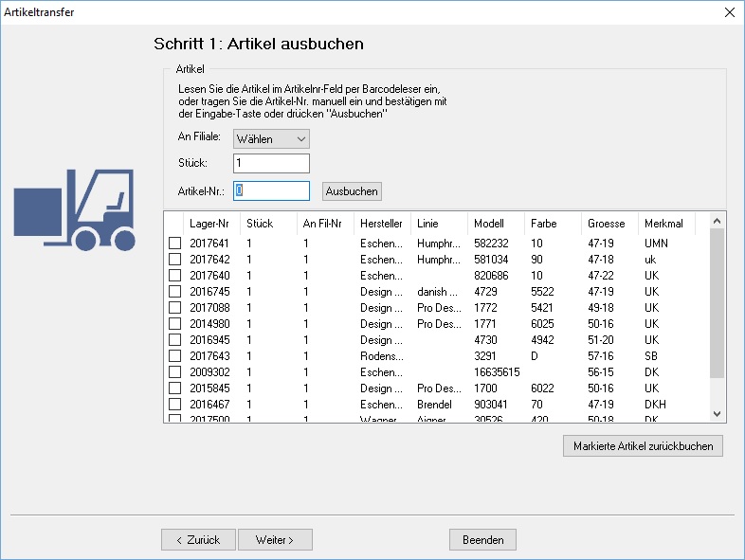
Task: Select checkbox next to 2015845
Action: tap(174, 388)
